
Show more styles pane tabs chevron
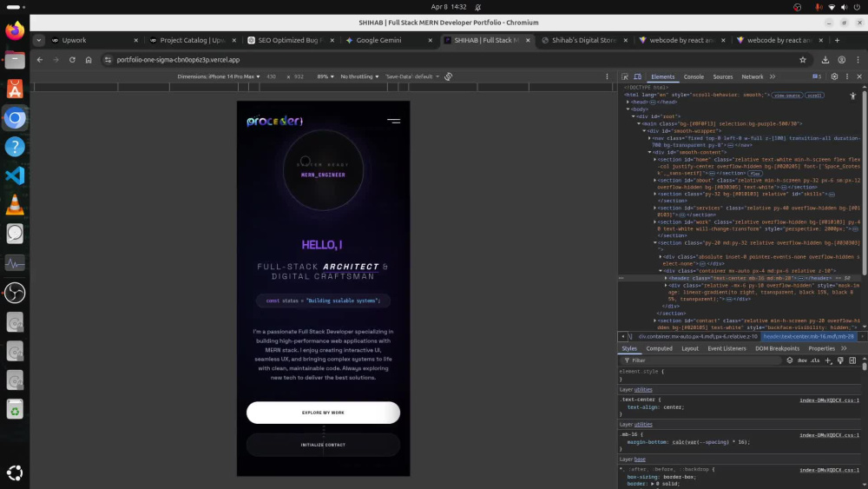(845, 348)
